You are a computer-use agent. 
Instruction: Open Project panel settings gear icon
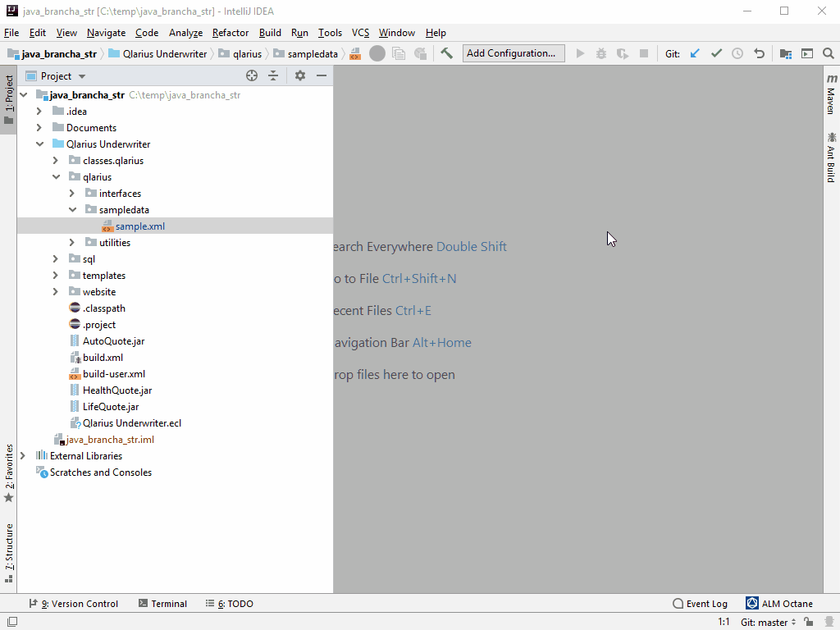(x=299, y=75)
